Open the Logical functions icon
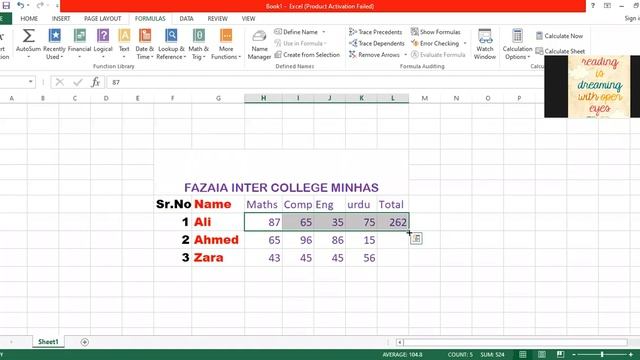640x360 pixels. click(103, 36)
